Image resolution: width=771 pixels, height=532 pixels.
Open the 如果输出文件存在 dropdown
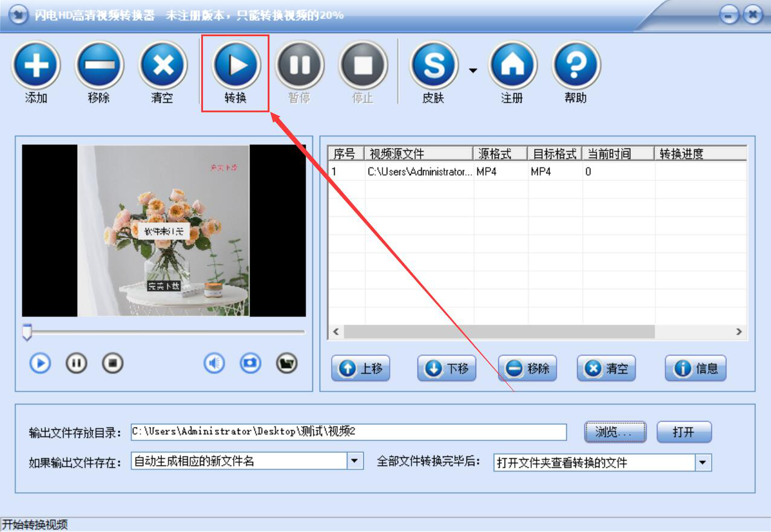click(355, 461)
